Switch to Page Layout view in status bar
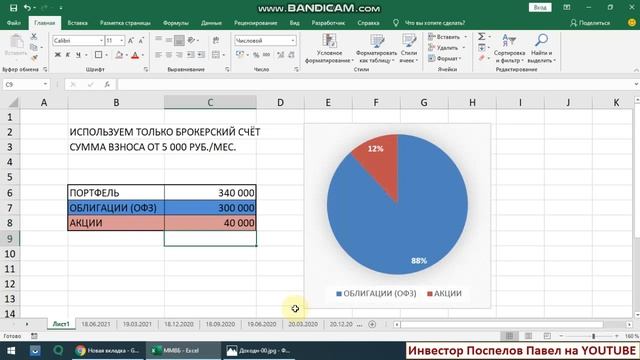 coord(528,336)
